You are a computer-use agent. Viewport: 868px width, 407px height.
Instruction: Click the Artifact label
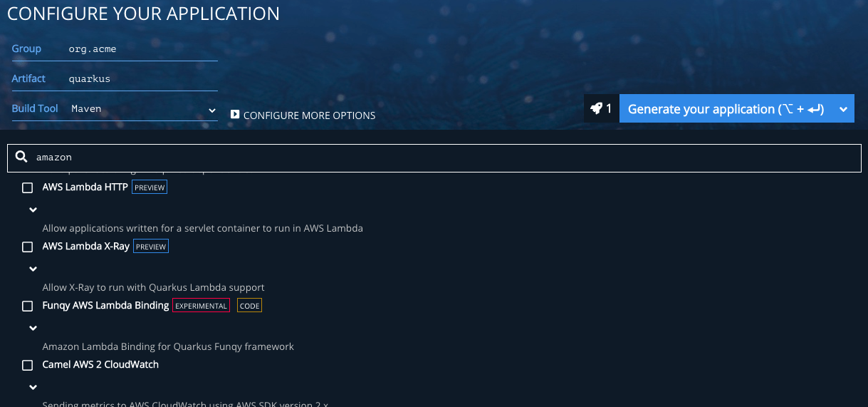click(28, 79)
